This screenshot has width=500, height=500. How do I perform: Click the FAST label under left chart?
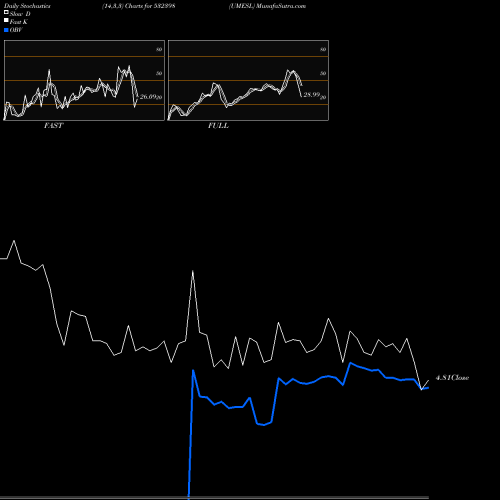[x=53, y=126]
